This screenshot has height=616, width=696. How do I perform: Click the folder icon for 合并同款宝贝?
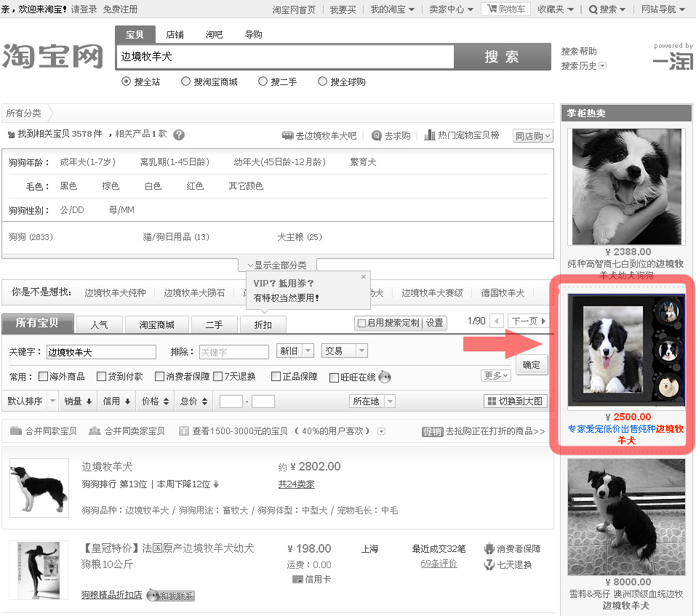tap(16, 431)
